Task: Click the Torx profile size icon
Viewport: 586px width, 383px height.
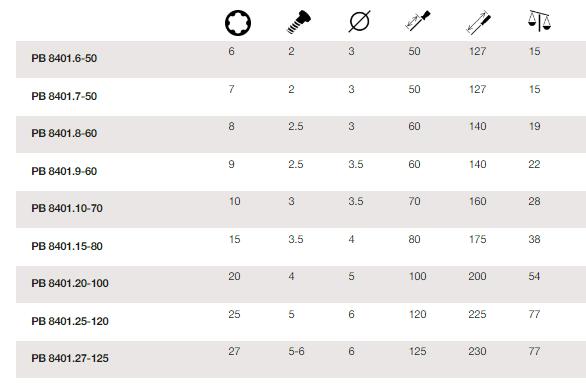Action: coord(238,23)
